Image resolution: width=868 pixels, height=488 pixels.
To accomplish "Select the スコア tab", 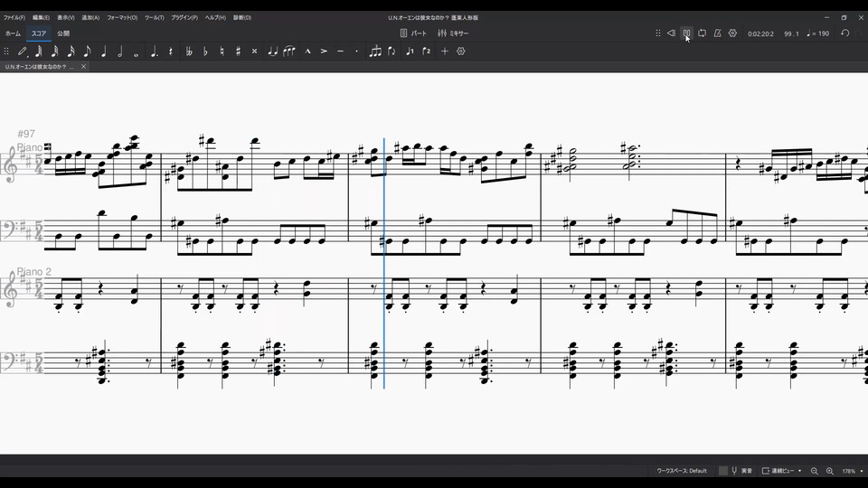I will pos(39,33).
